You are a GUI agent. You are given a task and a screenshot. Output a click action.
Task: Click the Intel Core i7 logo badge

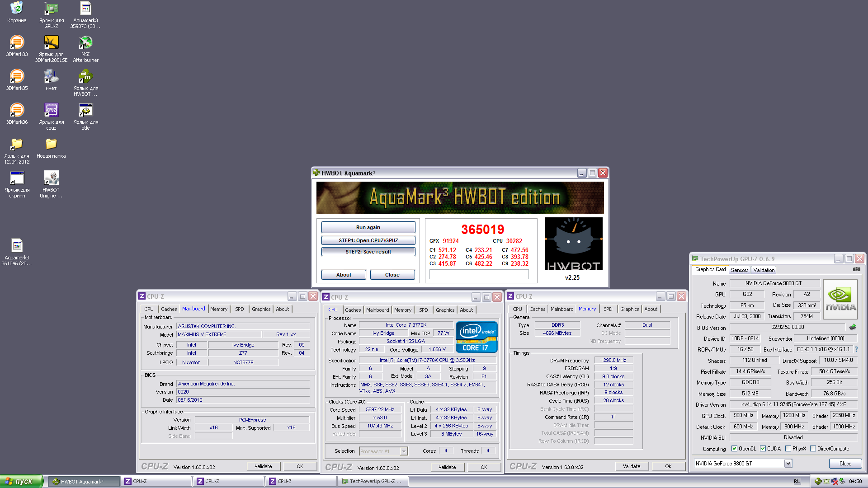(476, 337)
